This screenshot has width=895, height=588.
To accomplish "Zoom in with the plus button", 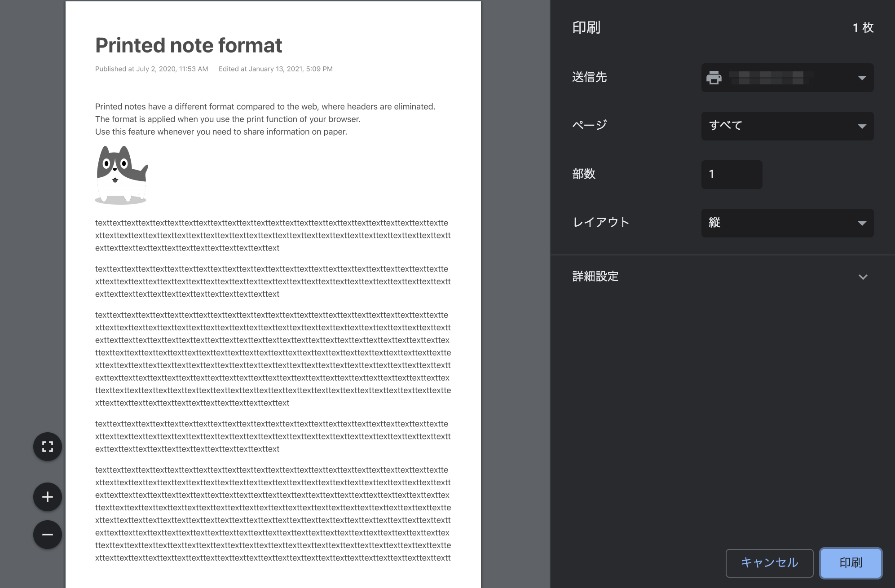I will (48, 497).
